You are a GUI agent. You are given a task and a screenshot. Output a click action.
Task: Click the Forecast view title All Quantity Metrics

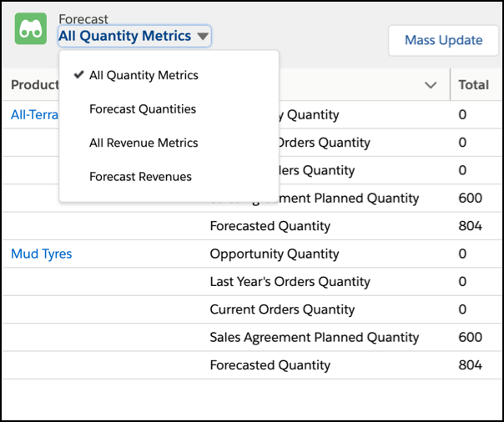[124, 36]
